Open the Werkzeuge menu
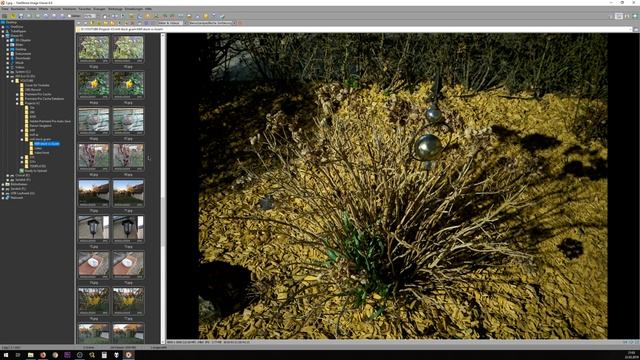Image resolution: width=640 pixels, height=360 pixels. pyautogui.click(x=115, y=9)
